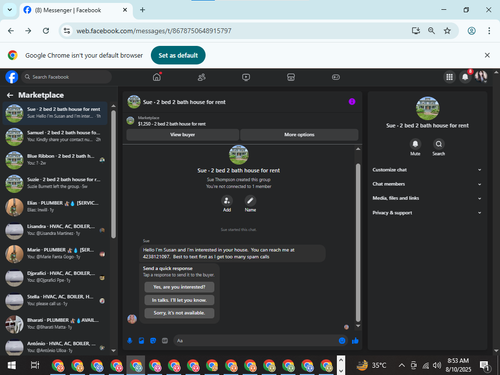The height and width of the screenshot is (375, 500).
Task: Click the Facebook logo
Action: (x=12, y=77)
